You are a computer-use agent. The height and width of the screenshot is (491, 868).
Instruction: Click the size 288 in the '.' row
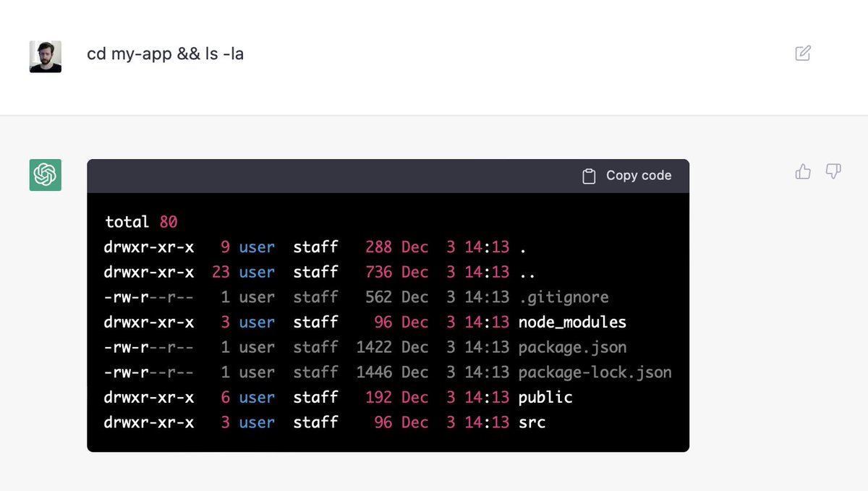tap(378, 247)
